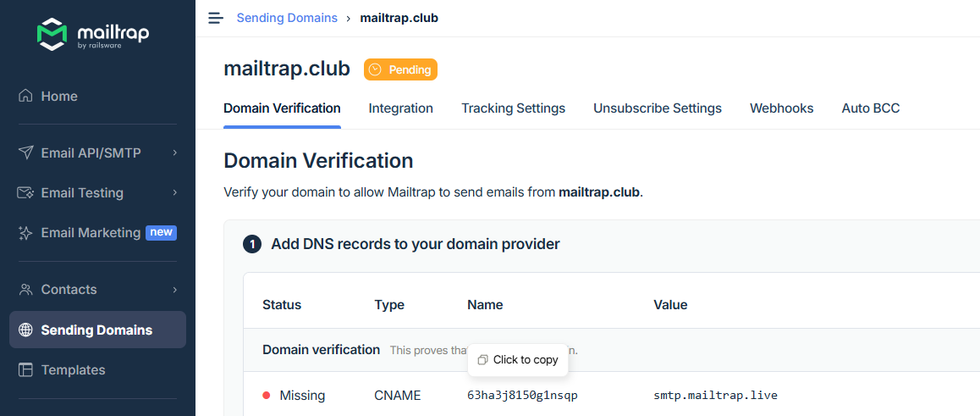Expand the Email API/SMTP chevron
Image resolution: width=980 pixels, height=416 pixels.
tap(175, 153)
